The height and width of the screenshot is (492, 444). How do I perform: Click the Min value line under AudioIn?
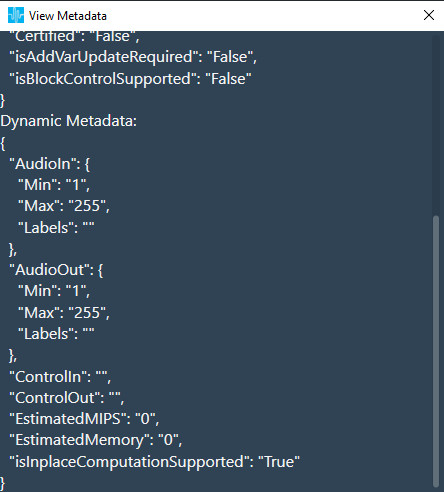[54, 185]
